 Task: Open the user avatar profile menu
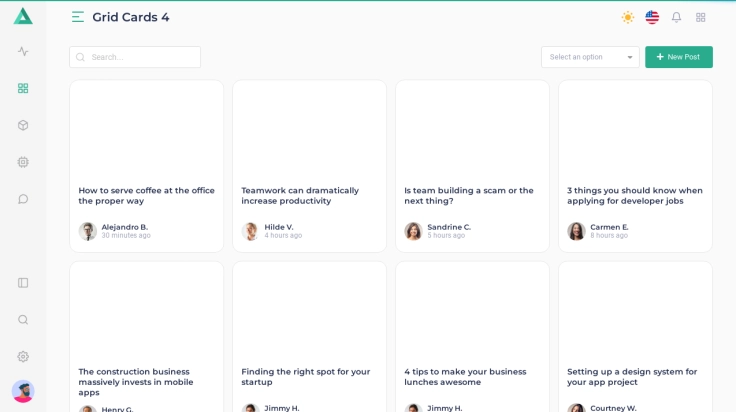tap(23, 391)
